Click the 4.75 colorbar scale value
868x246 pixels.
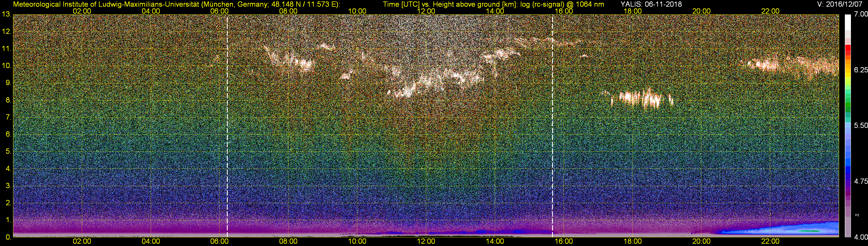861,181
